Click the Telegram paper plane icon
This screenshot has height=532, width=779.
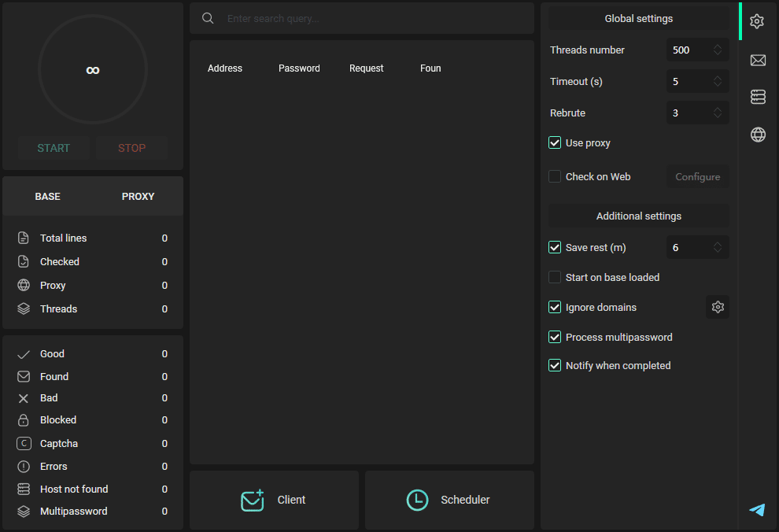click(757, 510)
